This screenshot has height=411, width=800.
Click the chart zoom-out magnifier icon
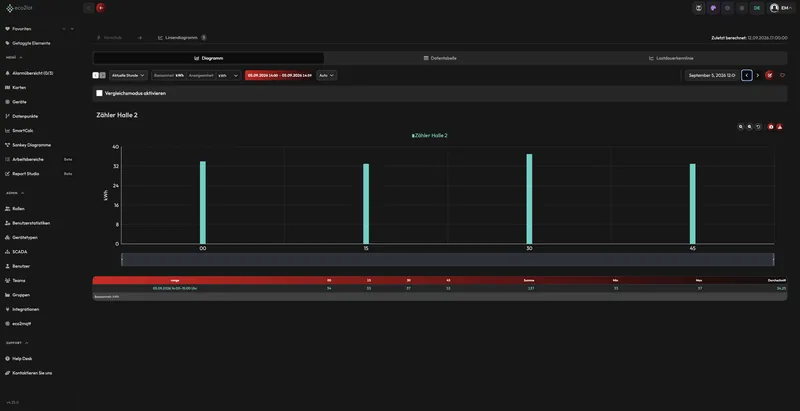(749, 126)
